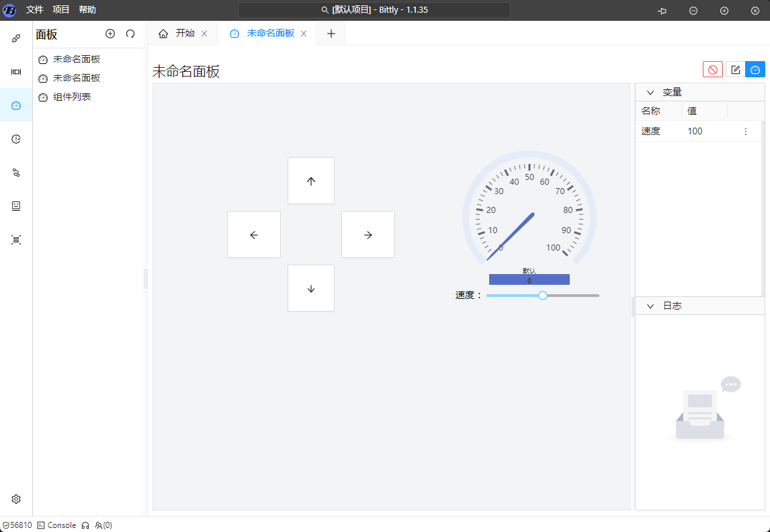The width and height of the screenshot is (770, 532).
Task: Click the down arrow control button
Action: 310,288
